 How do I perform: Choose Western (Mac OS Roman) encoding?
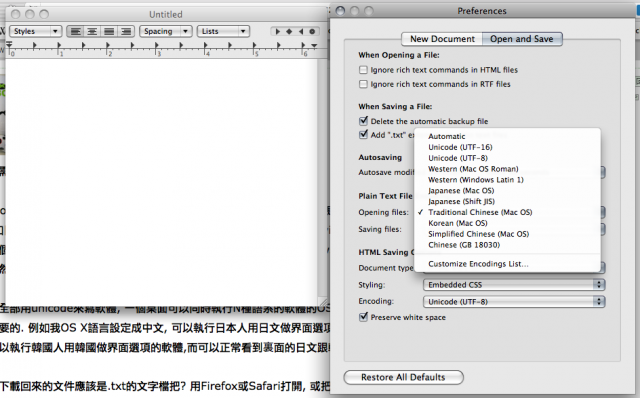[507, 169]
